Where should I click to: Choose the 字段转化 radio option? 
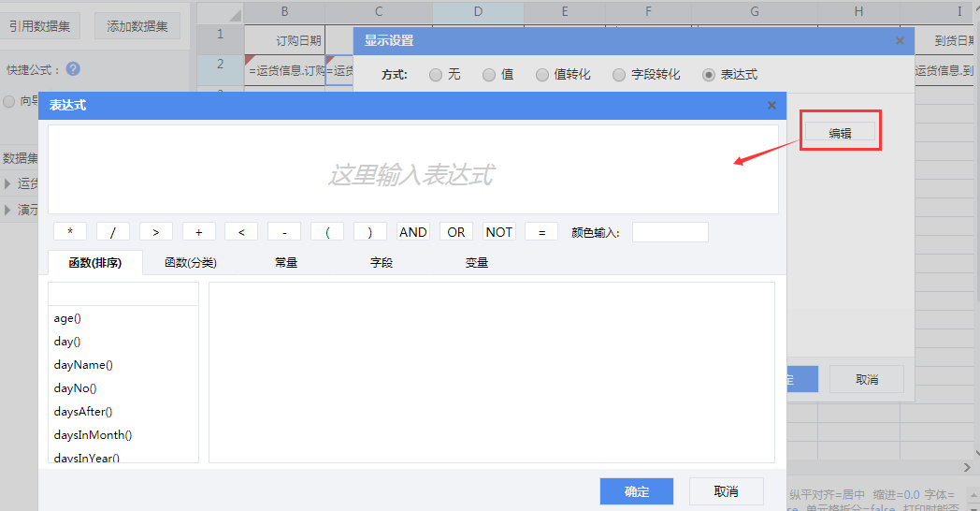(619, 75)
